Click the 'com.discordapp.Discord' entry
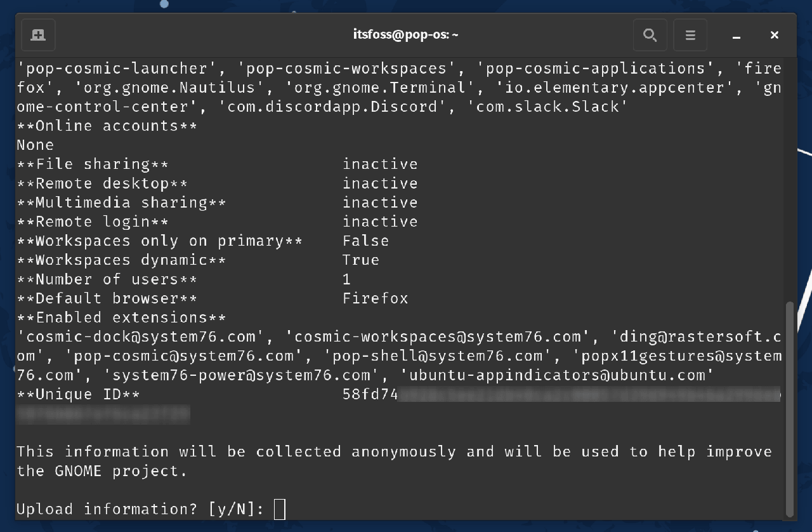812x532 pixels. pos(332,107)
